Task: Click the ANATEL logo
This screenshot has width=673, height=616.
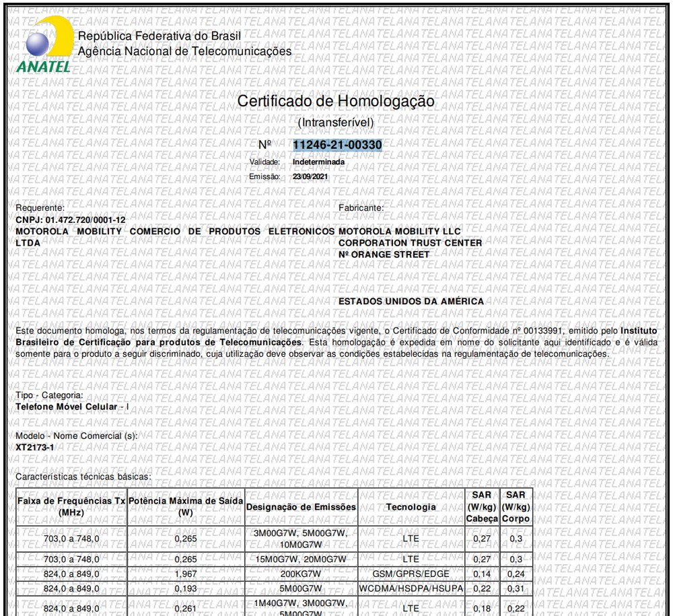Action: 45,44
